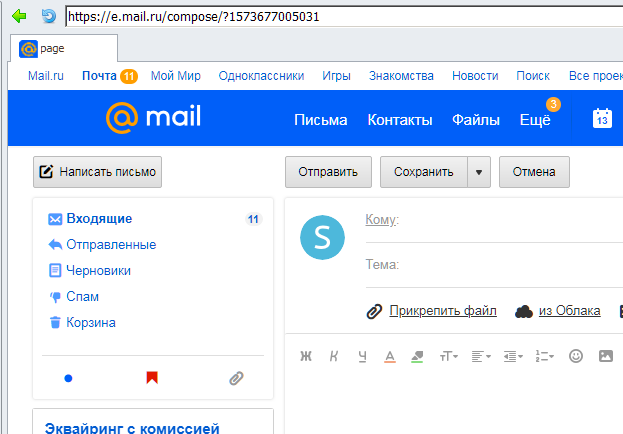Select the 'page' browser tab
The width and height of the screenshot is (623, 434).
pos(64,48)
